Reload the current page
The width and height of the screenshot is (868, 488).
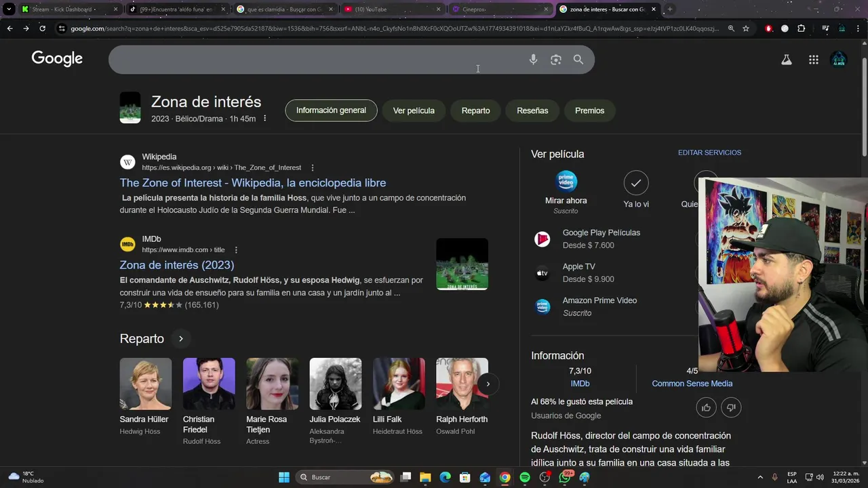pyautogui.click(x=42, y=28)
